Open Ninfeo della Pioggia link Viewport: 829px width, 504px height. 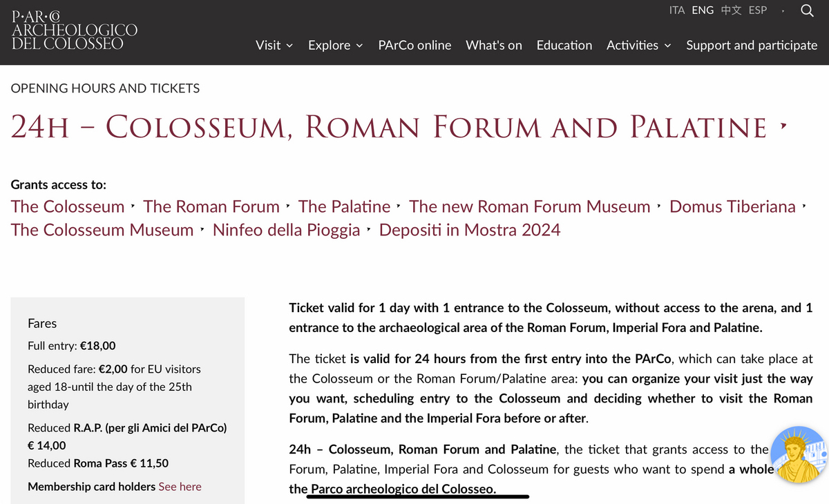pyautogui.click(x=286, y=230)
